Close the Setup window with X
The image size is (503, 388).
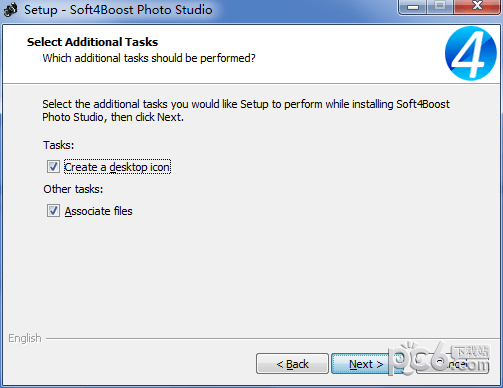pyautogui.click(x=477, y=6)
